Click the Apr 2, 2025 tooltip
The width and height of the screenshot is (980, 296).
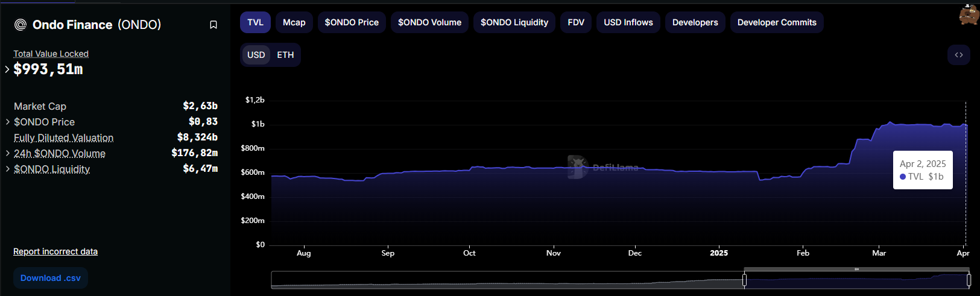[x=923, y=170]
